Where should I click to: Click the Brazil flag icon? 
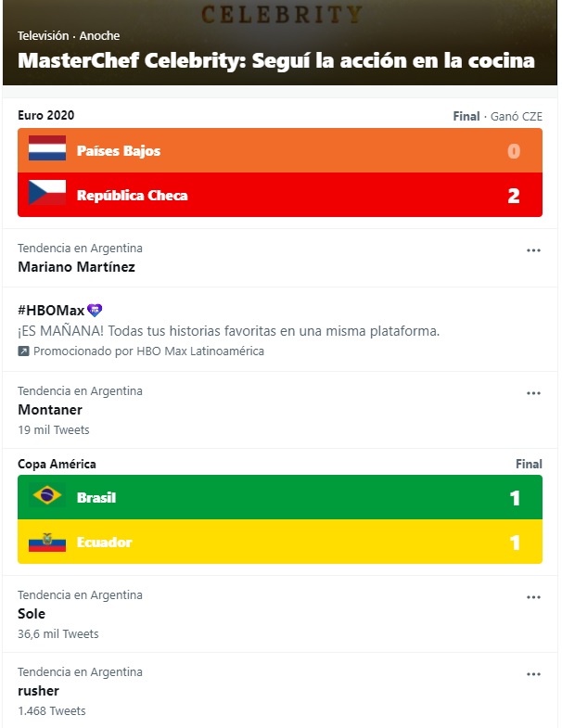46,496
